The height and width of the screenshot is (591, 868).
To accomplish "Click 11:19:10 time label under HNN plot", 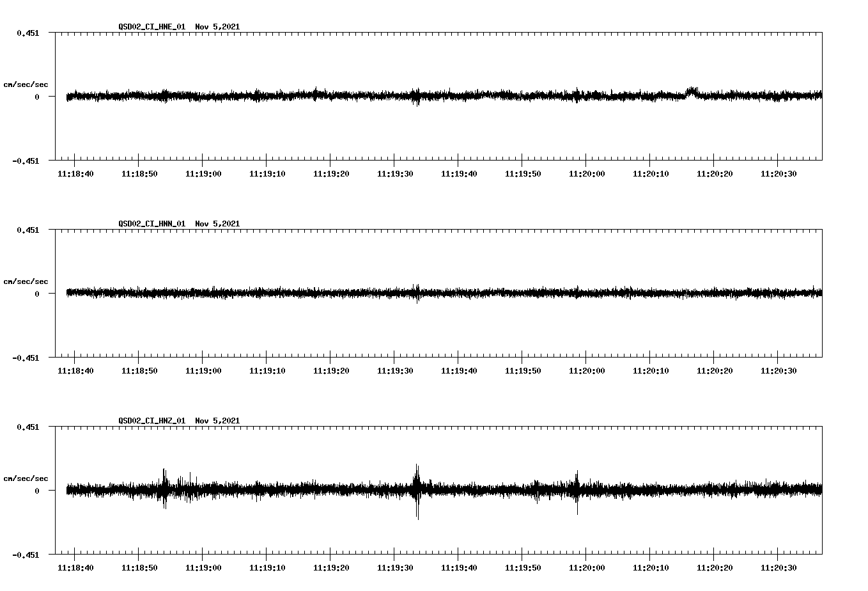I will pos(267,371).
